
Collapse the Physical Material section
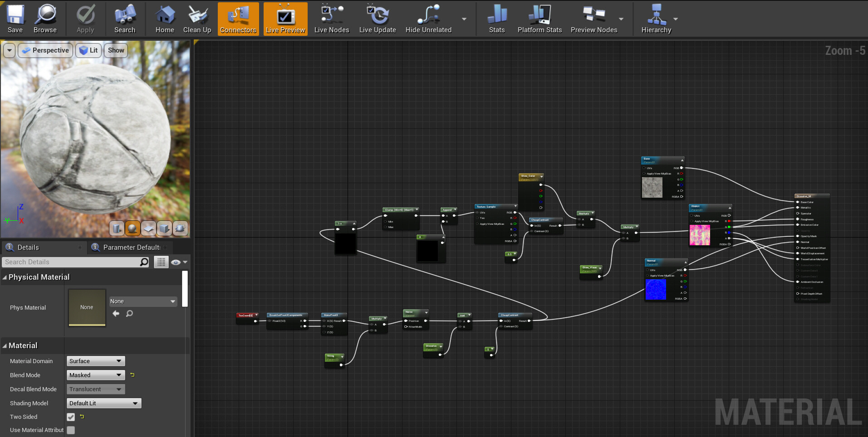pyautogui.click(x=5, y=277)
